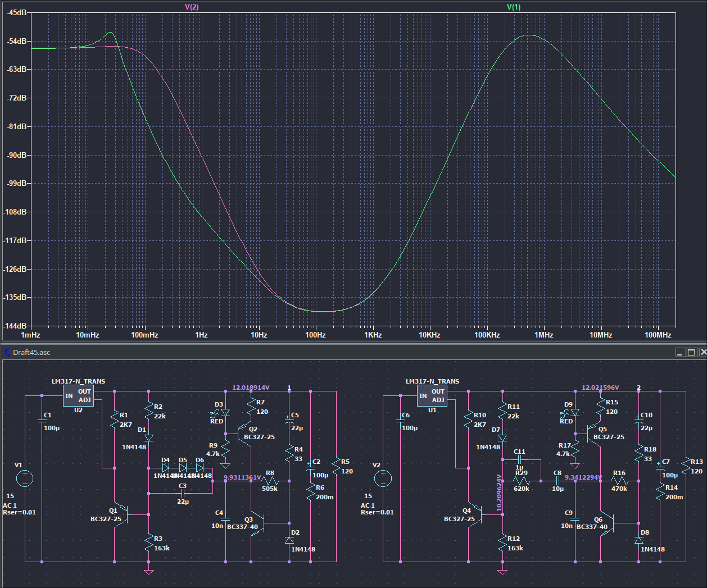Viewport: 707px width, 588px height.
Task: Click the vertical 10.209624V voltage label
Action: [499, 492]
